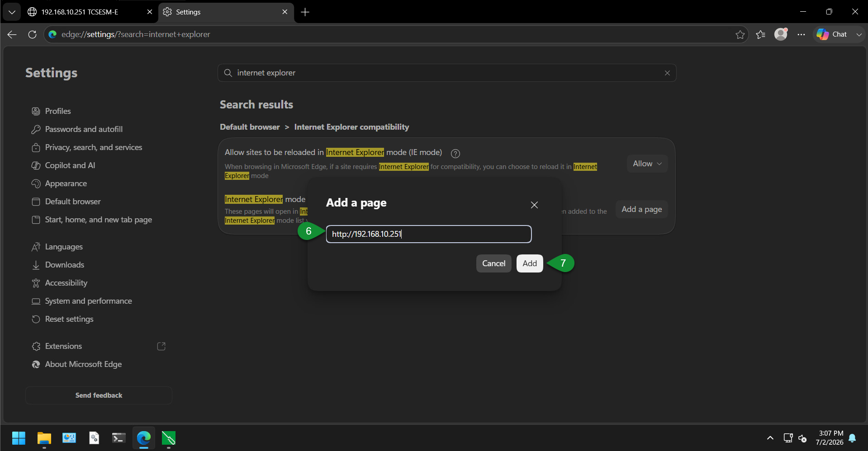Open the monitor app on the taskbar
Viewport: 868px width, 451px height.
69,438
